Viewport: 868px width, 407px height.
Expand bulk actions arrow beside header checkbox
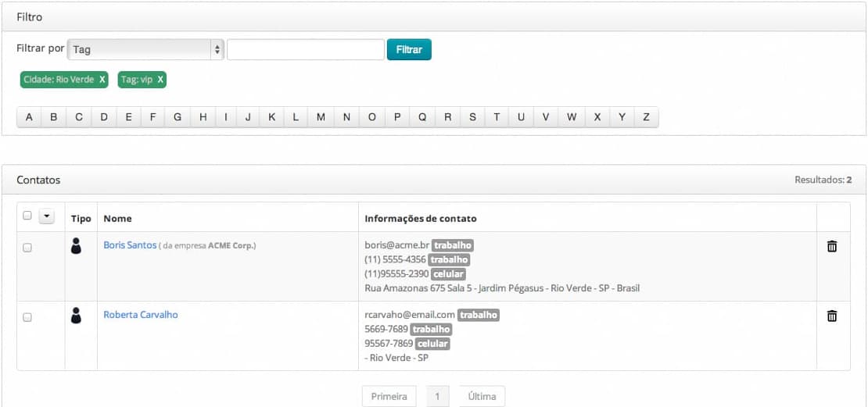point(46,216)
